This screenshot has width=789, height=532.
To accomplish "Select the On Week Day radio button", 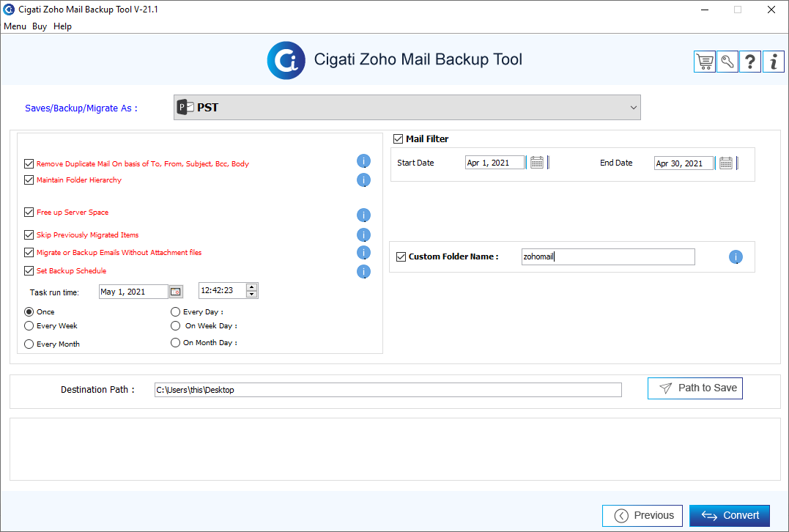I will (175, 325).
